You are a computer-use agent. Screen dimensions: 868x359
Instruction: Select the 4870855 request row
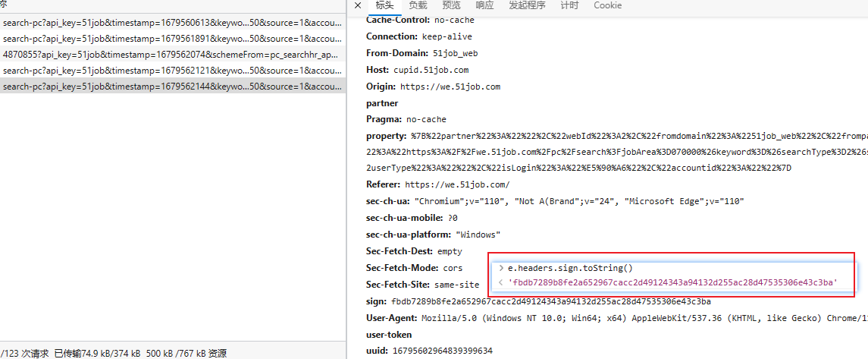click(x=172, y=55)
